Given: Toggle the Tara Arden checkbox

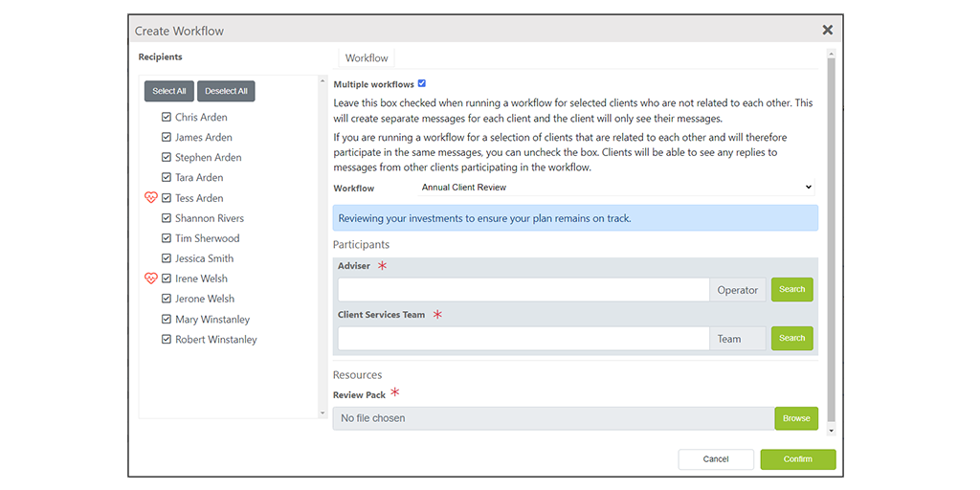Looking at the screenshot, I should 167,177.
